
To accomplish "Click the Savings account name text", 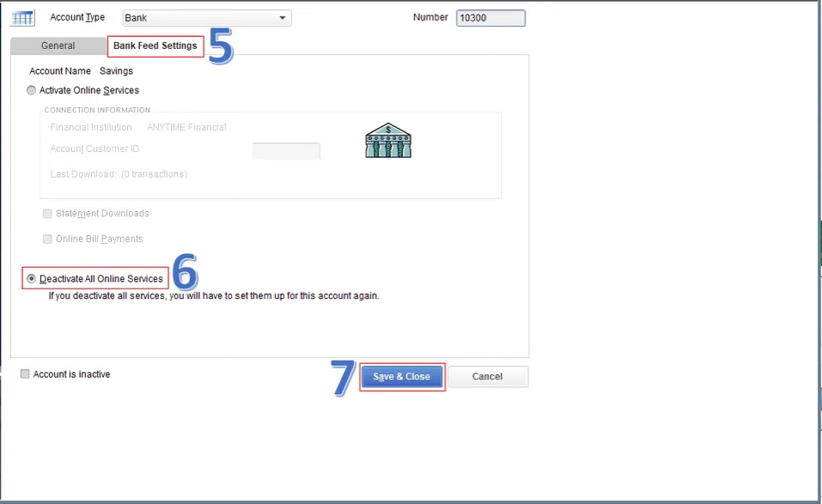I will click(x=116, y=71).
